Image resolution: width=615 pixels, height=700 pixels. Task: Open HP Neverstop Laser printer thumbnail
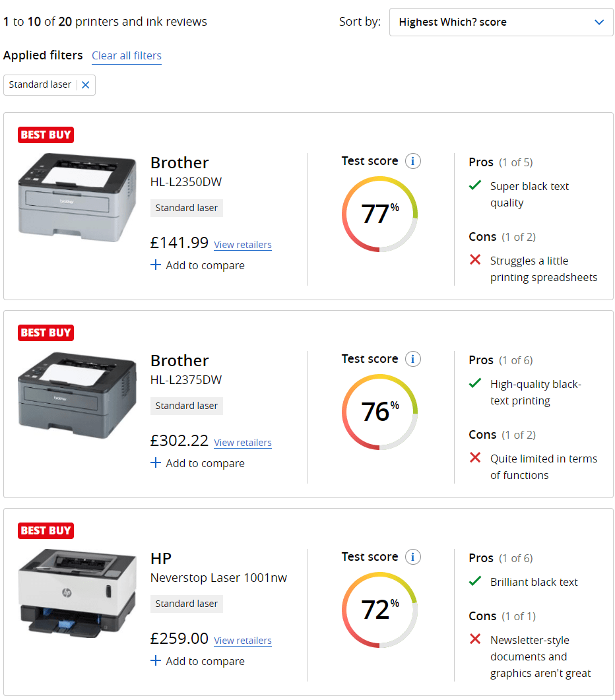pos(77,591)
